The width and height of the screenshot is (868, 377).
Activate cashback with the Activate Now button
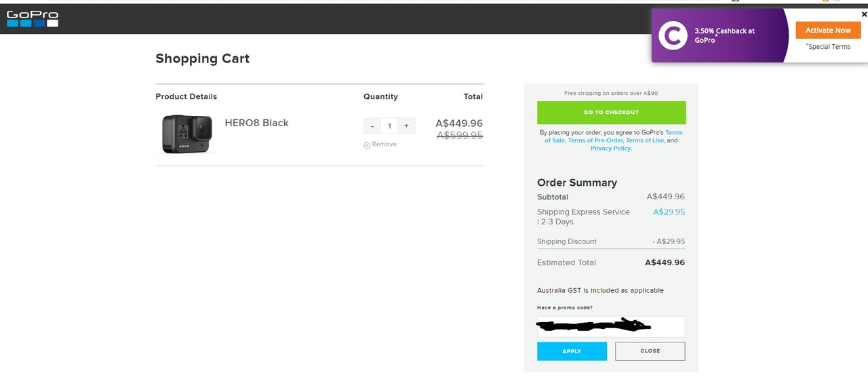[x=828, y=31]
